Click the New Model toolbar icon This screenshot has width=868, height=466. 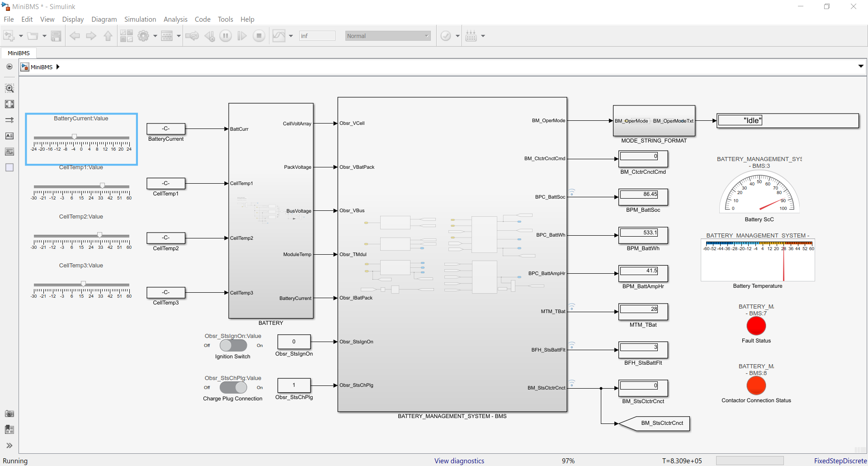point(9,36)
